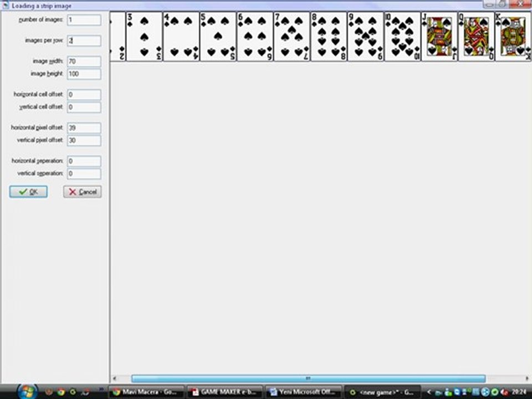Switch to new game Game Maker taskbar item
The image size is (532, 399).
point(382,392)
